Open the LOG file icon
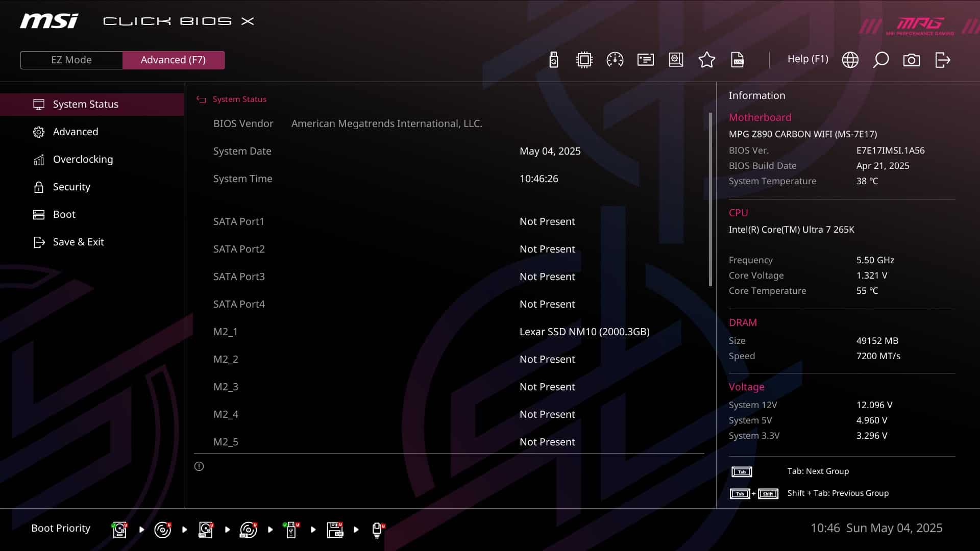Image resolution: width=980 pixels, height=551 pixels. 737,60
